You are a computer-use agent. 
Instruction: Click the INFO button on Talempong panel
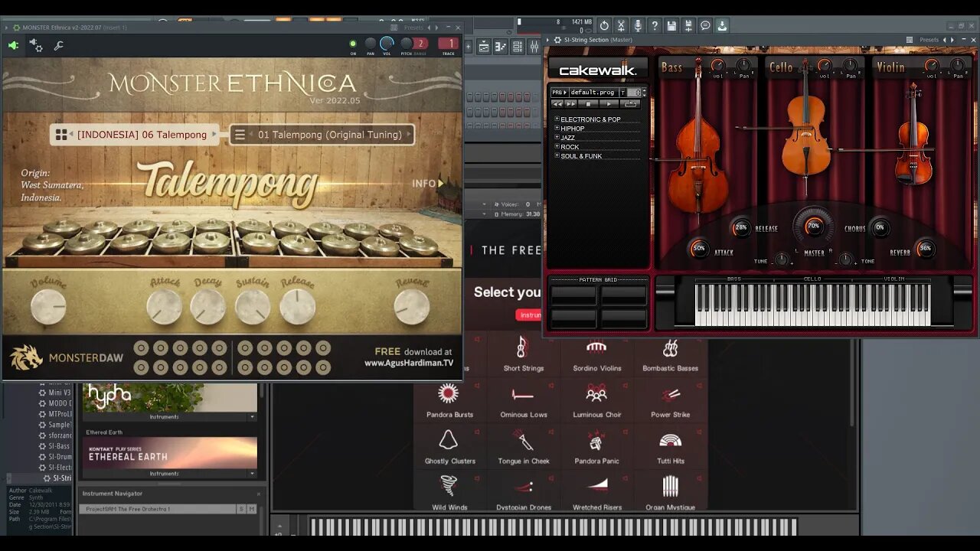(x=424, y=183)
